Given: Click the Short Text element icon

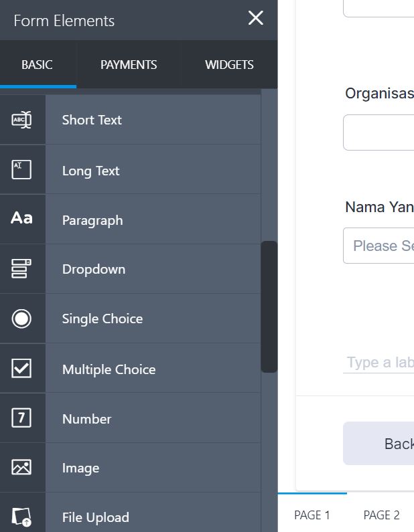Looking at the screenshot, I should pos(21,120).
